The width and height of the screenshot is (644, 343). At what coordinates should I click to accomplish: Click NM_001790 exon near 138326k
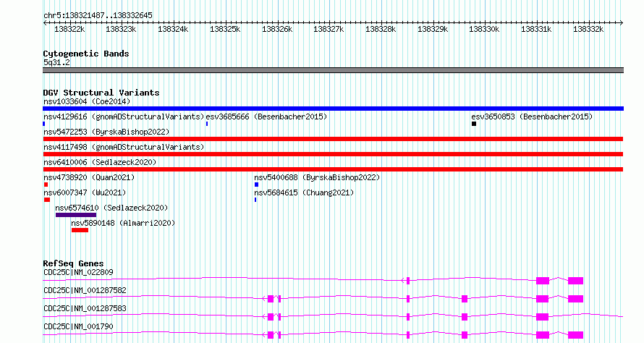270,335
